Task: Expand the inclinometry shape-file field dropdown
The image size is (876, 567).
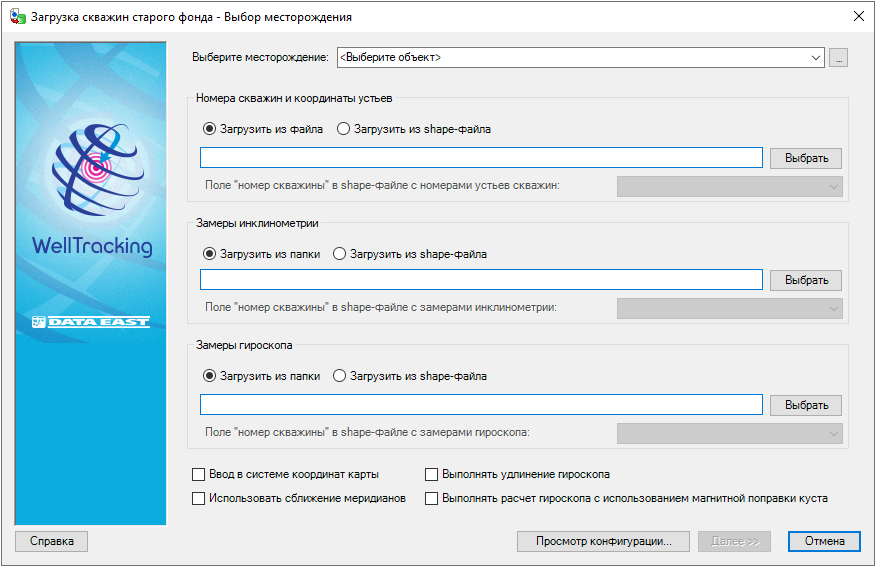Action: tap(730, 309)
